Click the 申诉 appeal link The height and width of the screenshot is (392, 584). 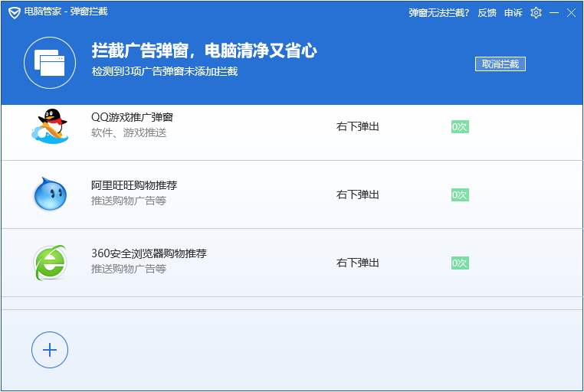pos(513,13)
